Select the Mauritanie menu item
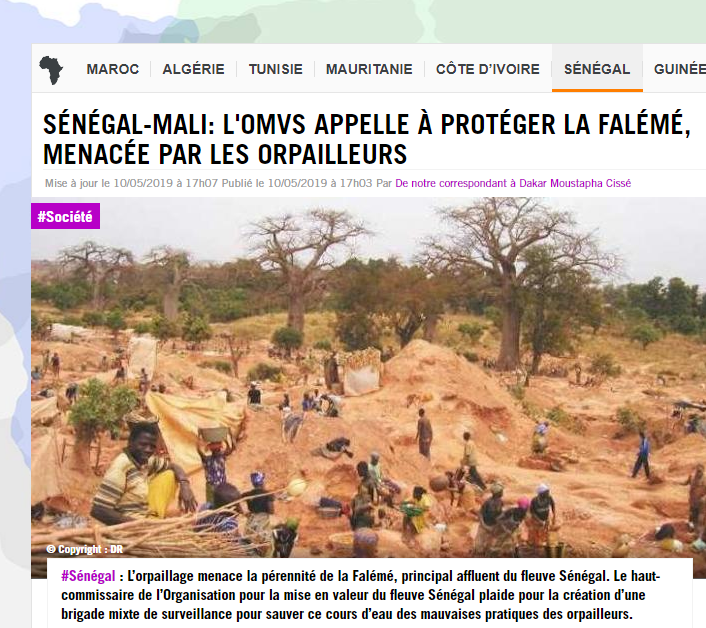 pyautogui.click(x=369, y=69)
